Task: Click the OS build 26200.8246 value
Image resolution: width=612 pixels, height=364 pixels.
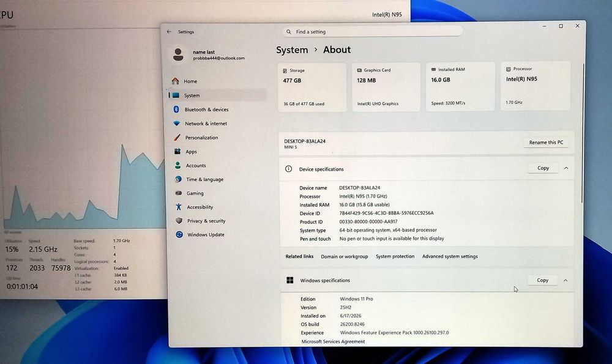Action: 352,324
